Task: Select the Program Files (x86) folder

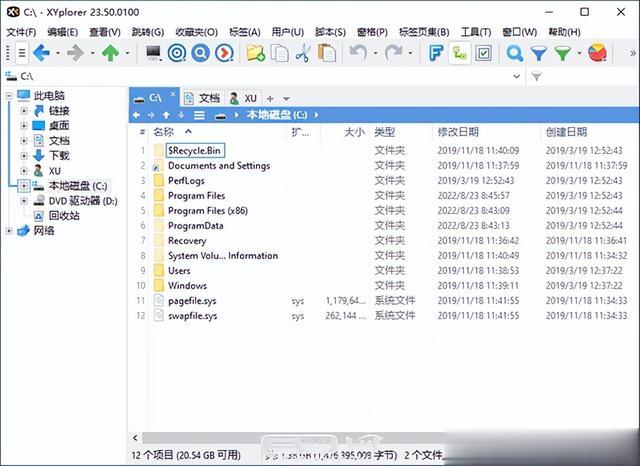Action: click(208, 211)
